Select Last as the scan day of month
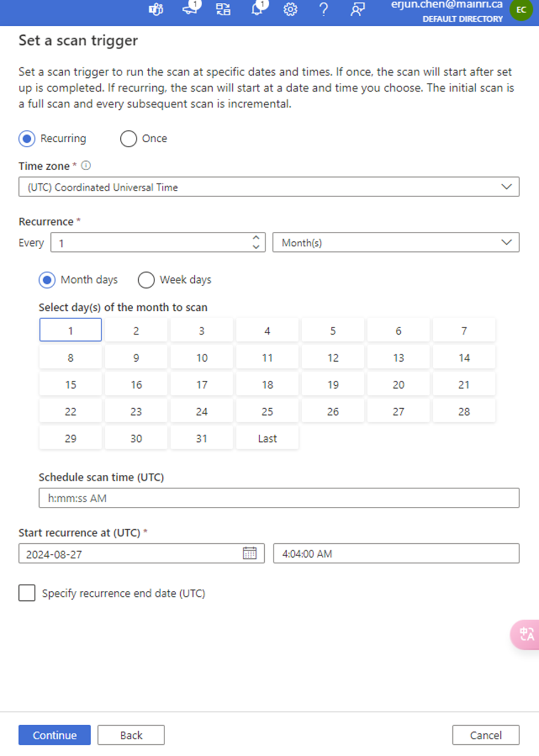The height and width of the screenshot is (756, 539). (267, 437)
